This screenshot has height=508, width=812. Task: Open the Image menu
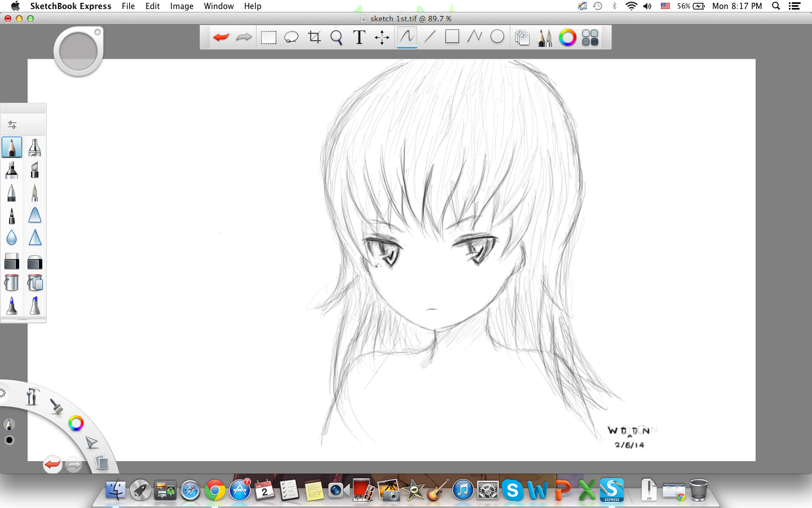[182, 6]
